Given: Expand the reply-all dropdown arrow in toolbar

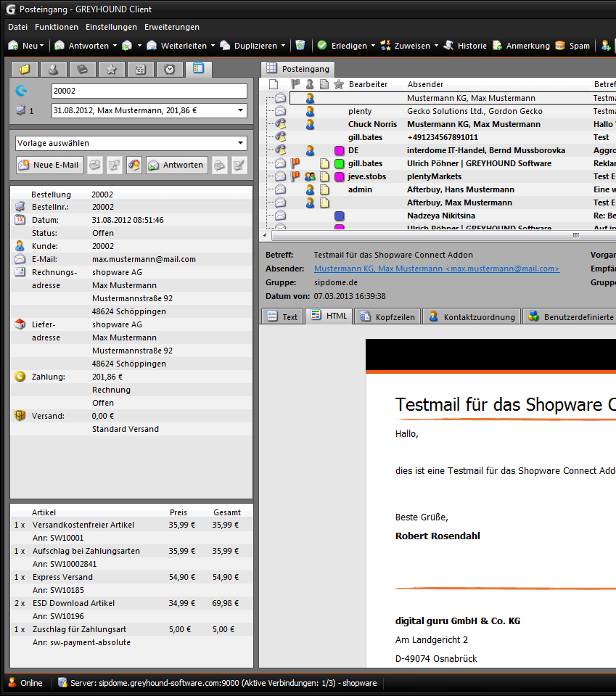Looking at the screenshot, I should tap(139, 46).
